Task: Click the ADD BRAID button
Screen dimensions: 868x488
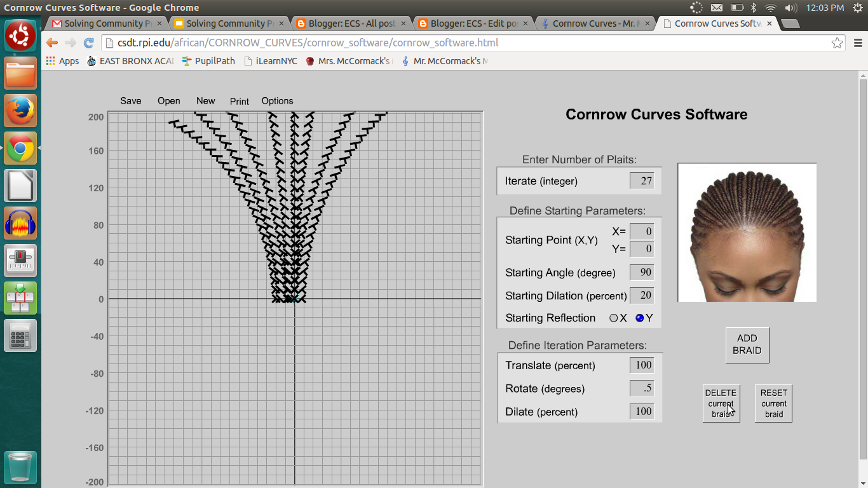Action: [x=747, y=344]
